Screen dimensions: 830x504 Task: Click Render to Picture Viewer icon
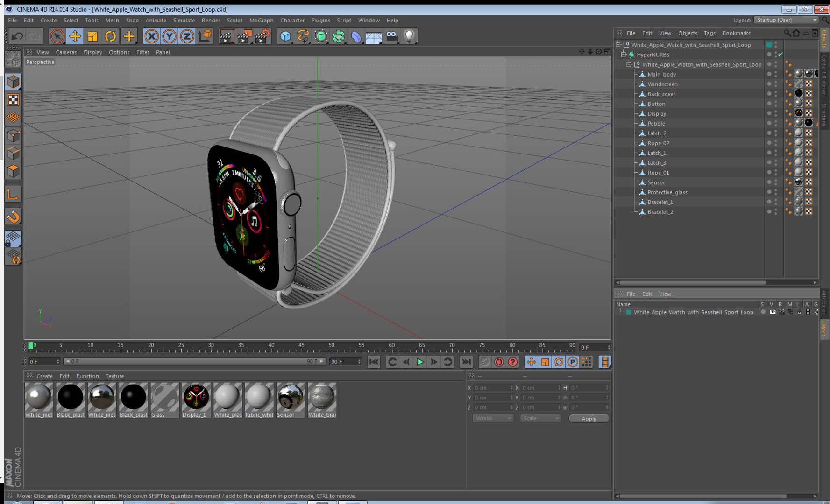244,36
